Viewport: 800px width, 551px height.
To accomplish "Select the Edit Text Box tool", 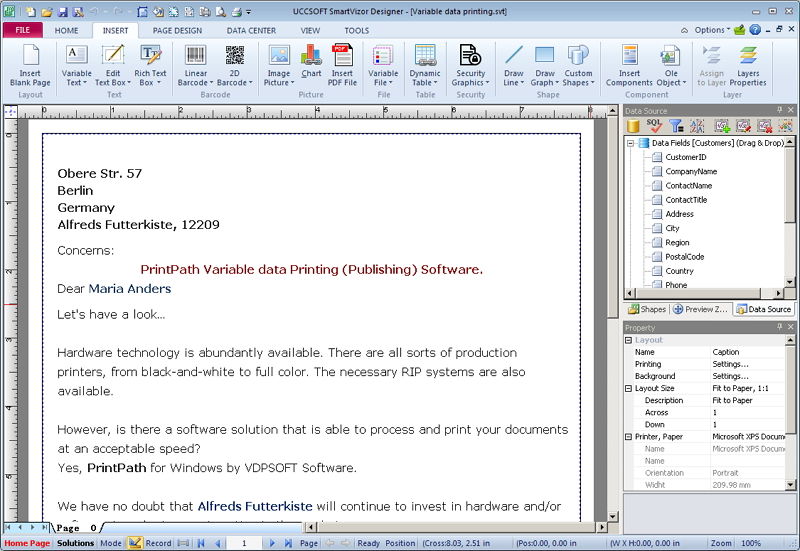I will (113, 65).
